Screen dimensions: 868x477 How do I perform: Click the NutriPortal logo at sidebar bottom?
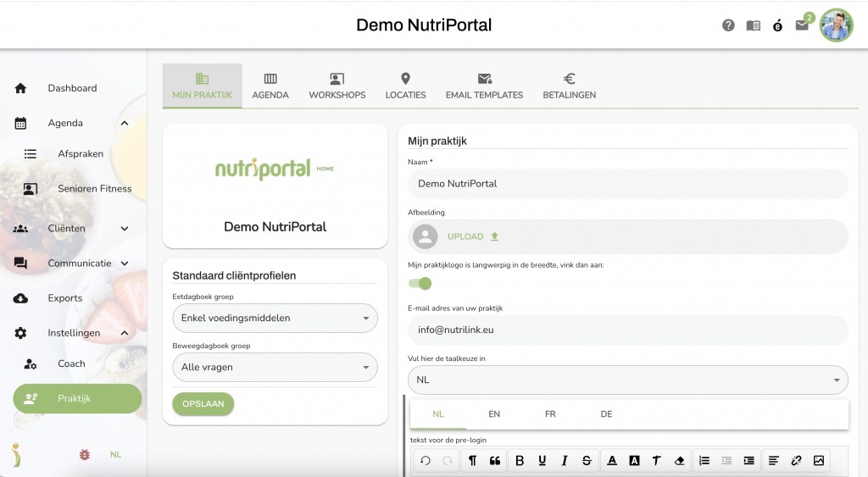(17, 454)
